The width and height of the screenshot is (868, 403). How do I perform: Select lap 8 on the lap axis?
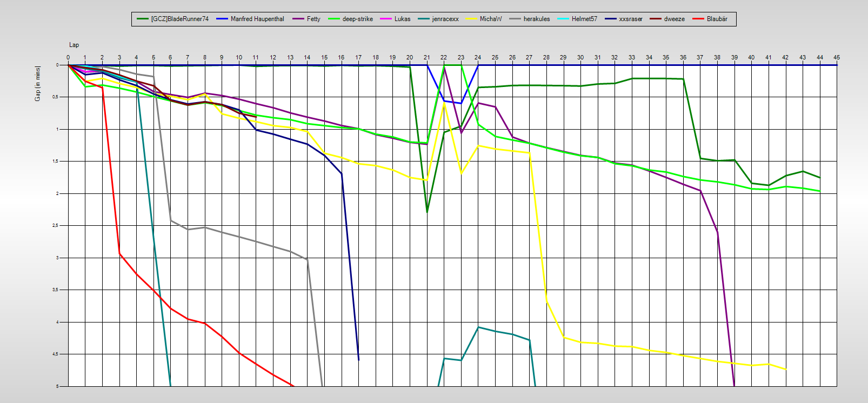(x=205, y=57)
